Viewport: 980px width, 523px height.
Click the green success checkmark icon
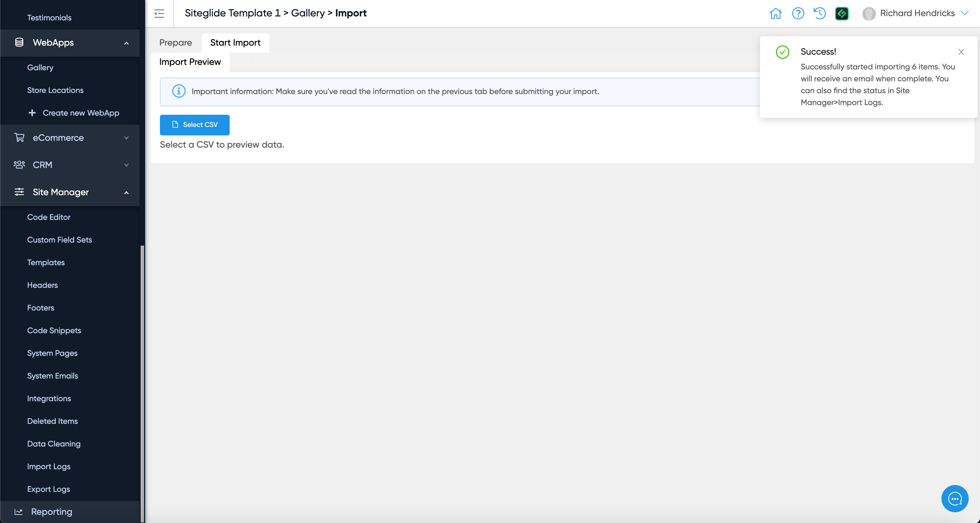783,52
